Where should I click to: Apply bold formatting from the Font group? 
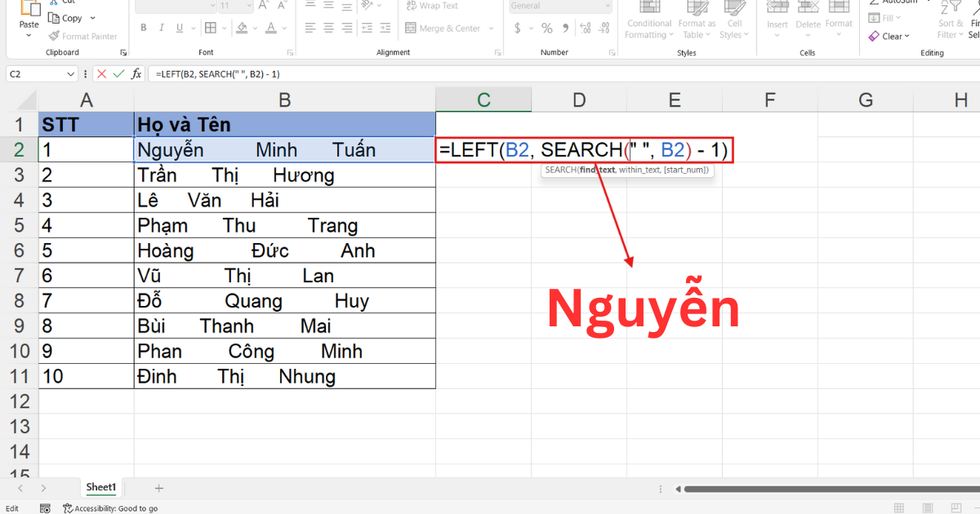(145, 28)
